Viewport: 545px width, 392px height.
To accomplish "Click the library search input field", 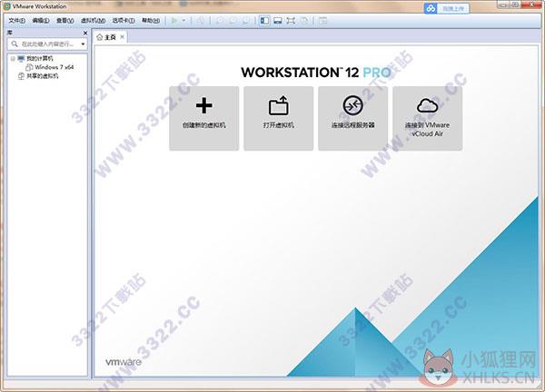I will 47,44.
